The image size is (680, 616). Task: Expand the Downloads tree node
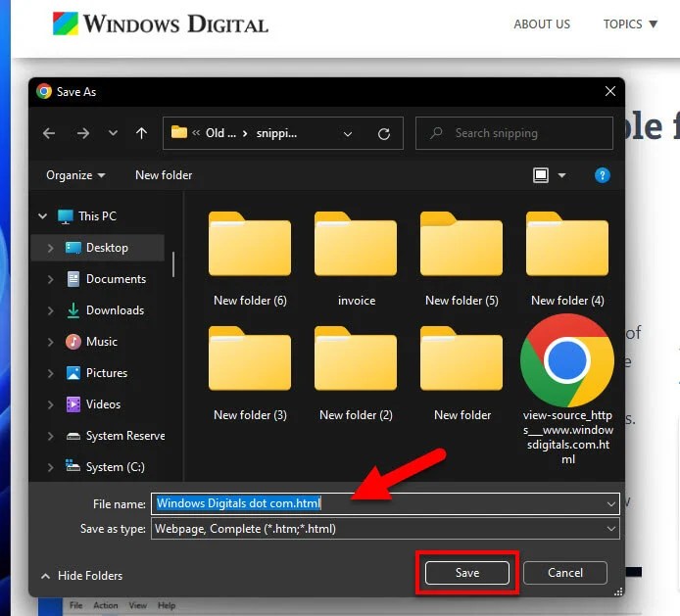click(x=50, y=310)
